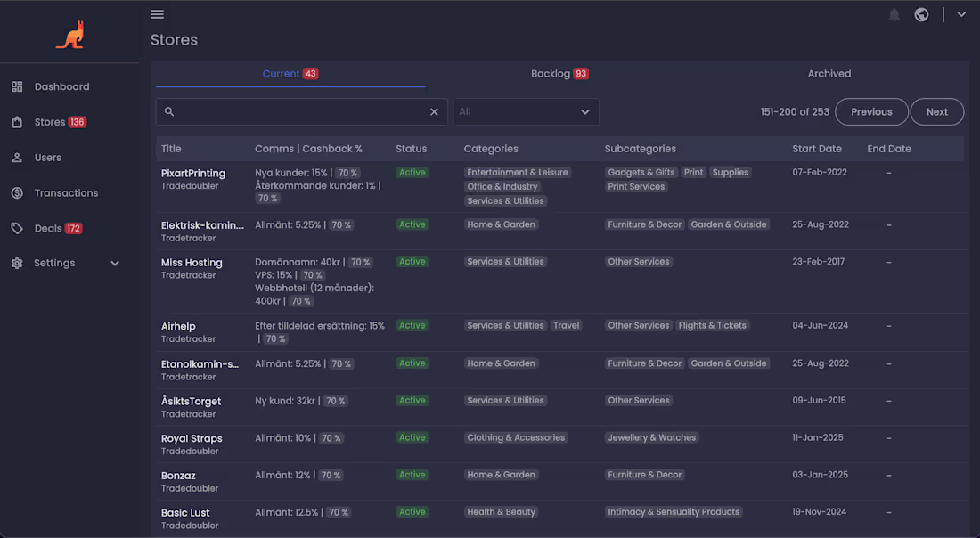Open the Elektrisk-kamin store row
Viewport: 980px width, 538px height.
click(x=202, y=225)
